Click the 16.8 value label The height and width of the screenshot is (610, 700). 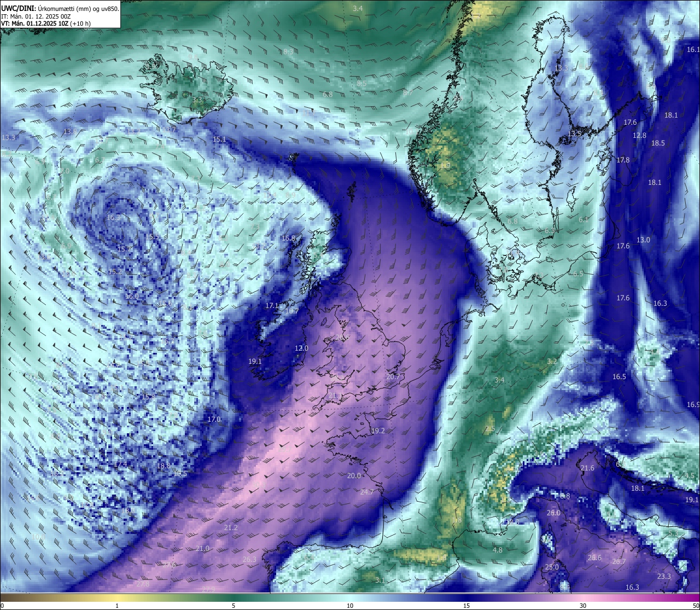tap(288, 238)
